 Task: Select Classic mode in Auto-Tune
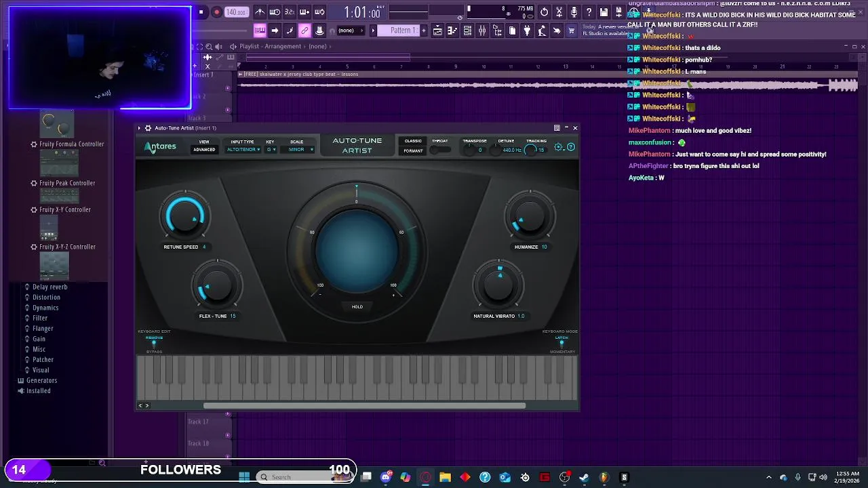[x=413, y=141]
